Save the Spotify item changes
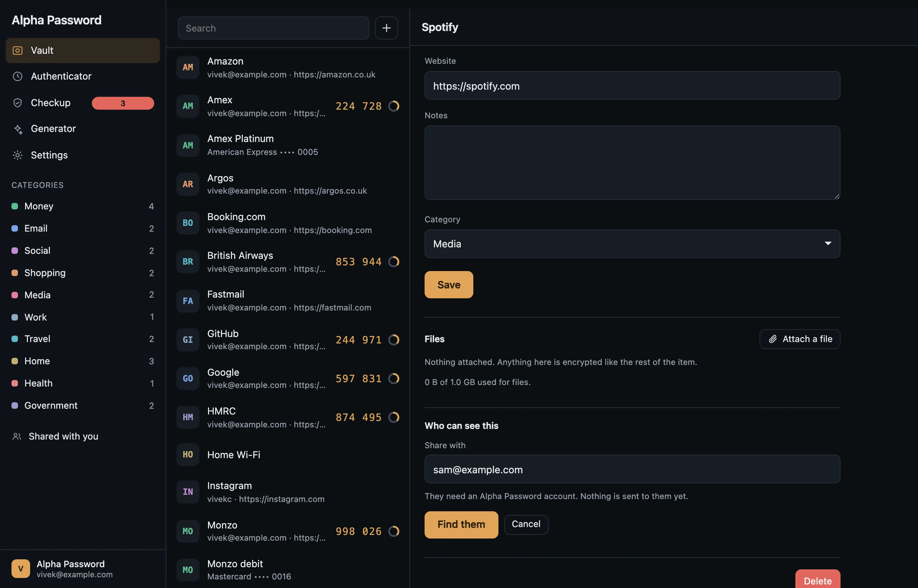Image resolution: width=918 pixels, height=588 pixels. (449, 284)
